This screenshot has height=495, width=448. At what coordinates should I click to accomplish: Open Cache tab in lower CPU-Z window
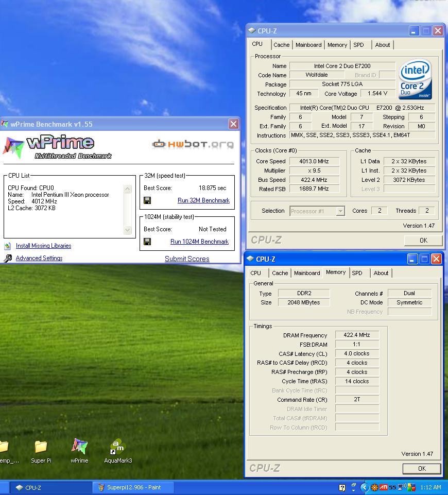coord(280,273)
